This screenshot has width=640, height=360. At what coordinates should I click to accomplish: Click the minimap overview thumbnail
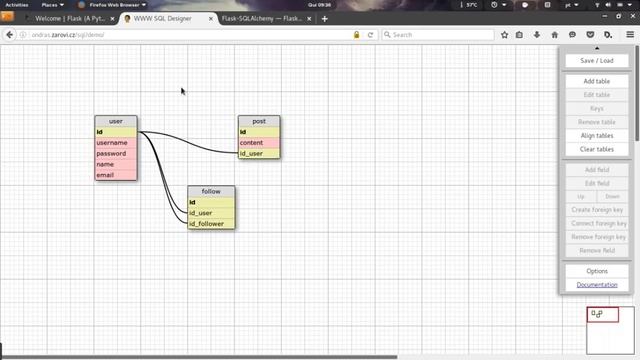610,330
